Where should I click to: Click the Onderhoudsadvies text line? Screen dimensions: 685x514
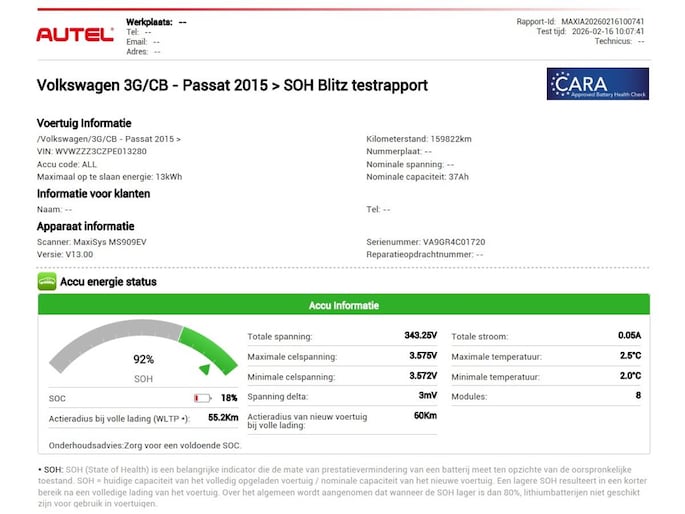144,444
